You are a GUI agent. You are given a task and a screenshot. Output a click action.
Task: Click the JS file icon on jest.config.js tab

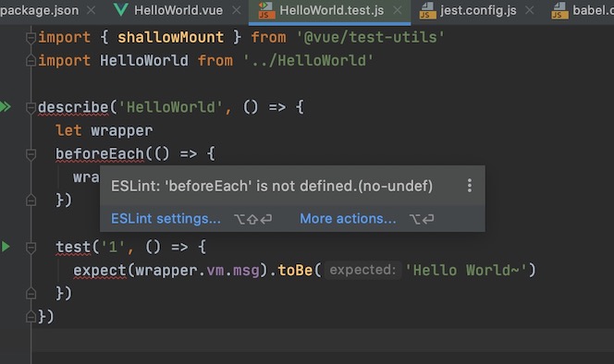pos(427,10)
